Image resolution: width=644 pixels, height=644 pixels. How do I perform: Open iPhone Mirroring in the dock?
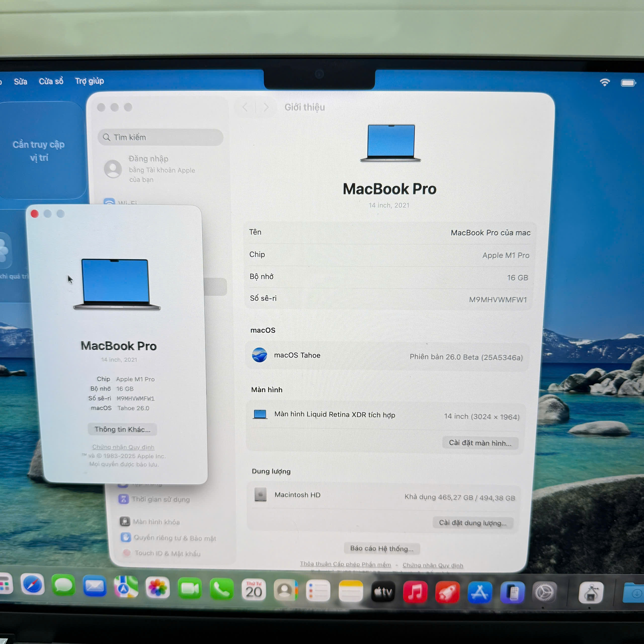[512, 593]
